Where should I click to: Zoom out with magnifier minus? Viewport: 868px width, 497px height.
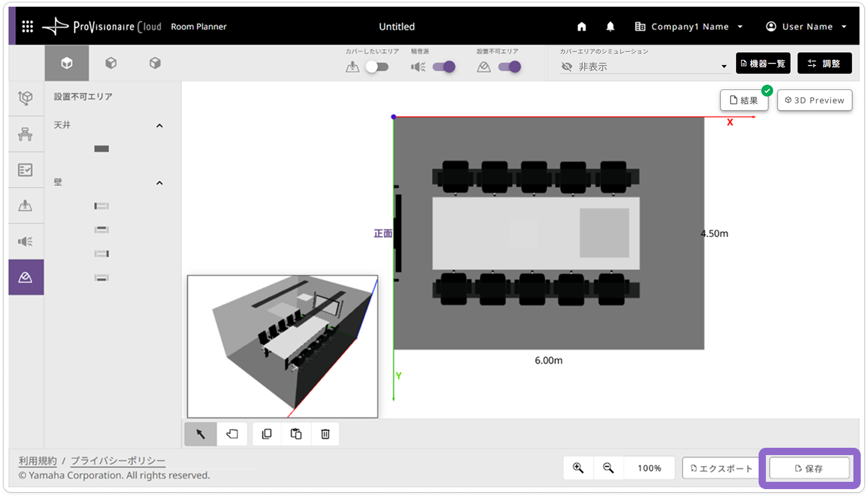point(608,468)
